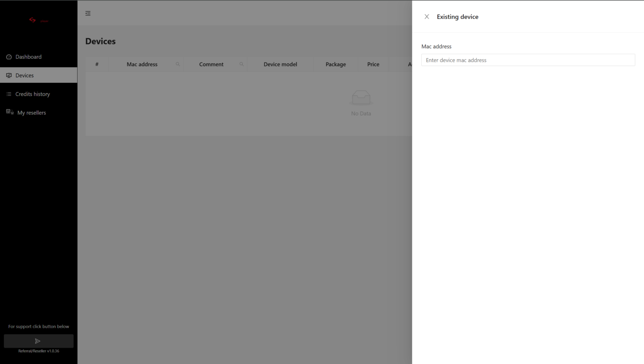Click the Referral/Reseller v1.0.36 label
The height and width of the screenshot is (364, 644).
point(39,351)
